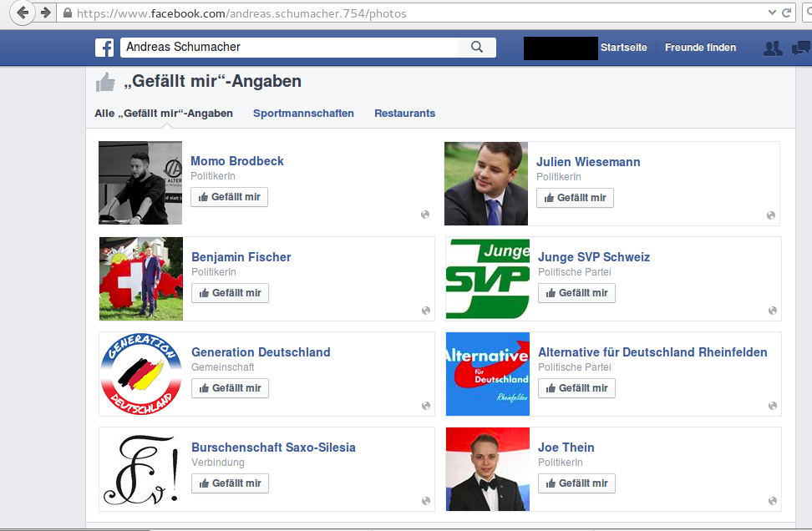The width and height of the screenshot is (812, 531).
Task: Open the Momo Brodbeck page link
Action: point(237,161)
